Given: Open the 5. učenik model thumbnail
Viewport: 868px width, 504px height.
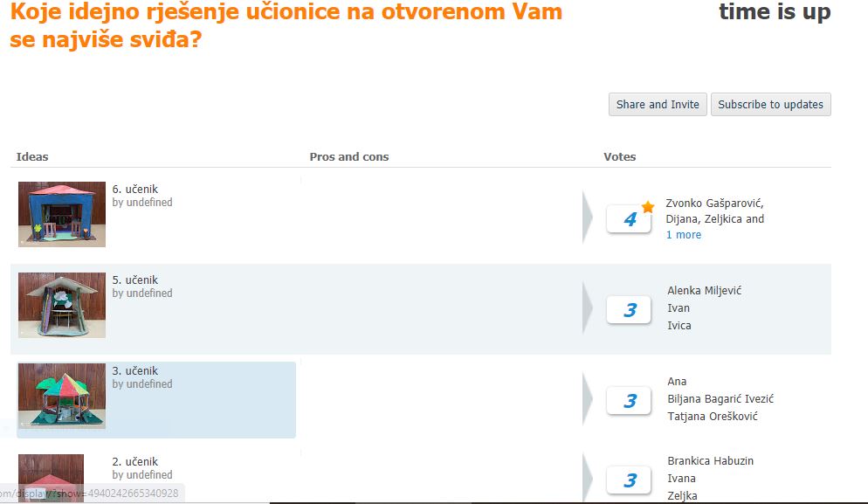Looking at the screenshot, I should 62,305.
